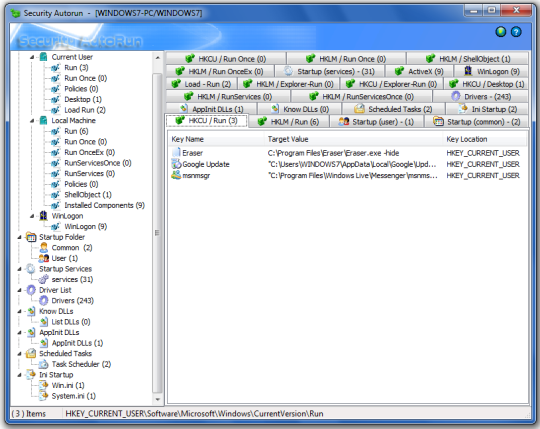Open the Startup (services) - (31) tab
Viewport: 540px width, 429px height.
[x=330, y=71]
